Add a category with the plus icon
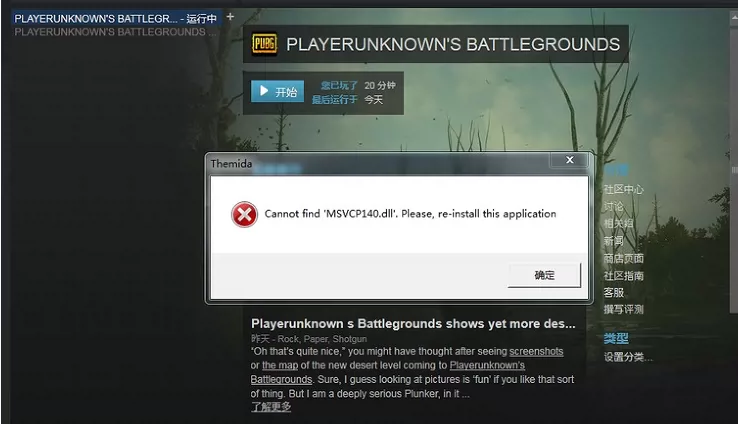The height and width of the screenshot is (424, 738). click(x=230, y=17)
